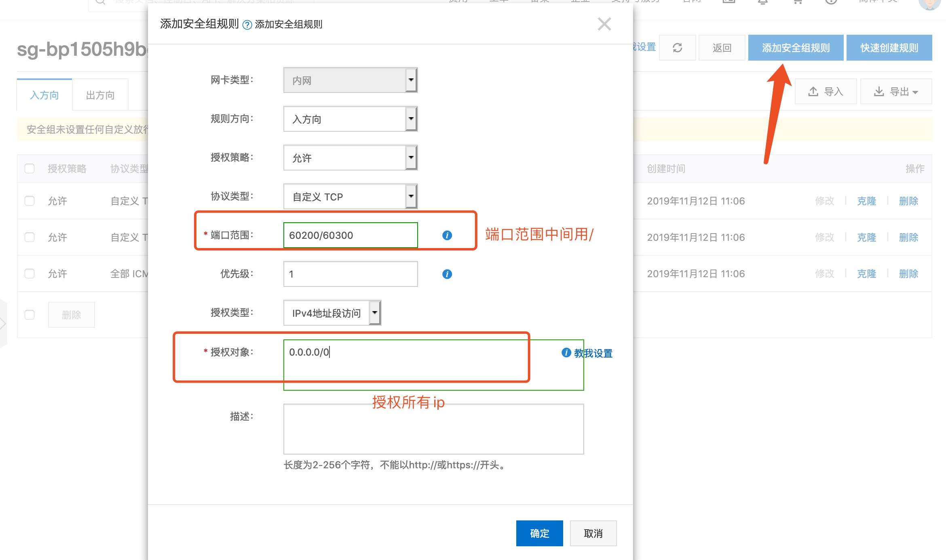Open the 协议类型 dropdown
This screenshot has width=946, height=560.
(350, 196)
